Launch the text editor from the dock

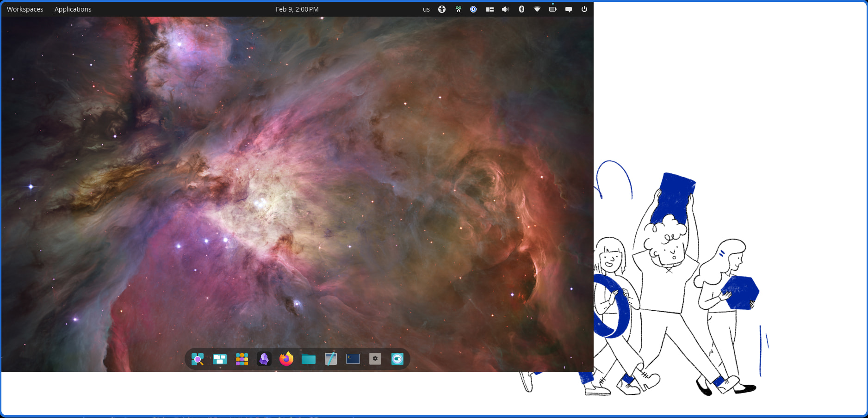point(331,359)
